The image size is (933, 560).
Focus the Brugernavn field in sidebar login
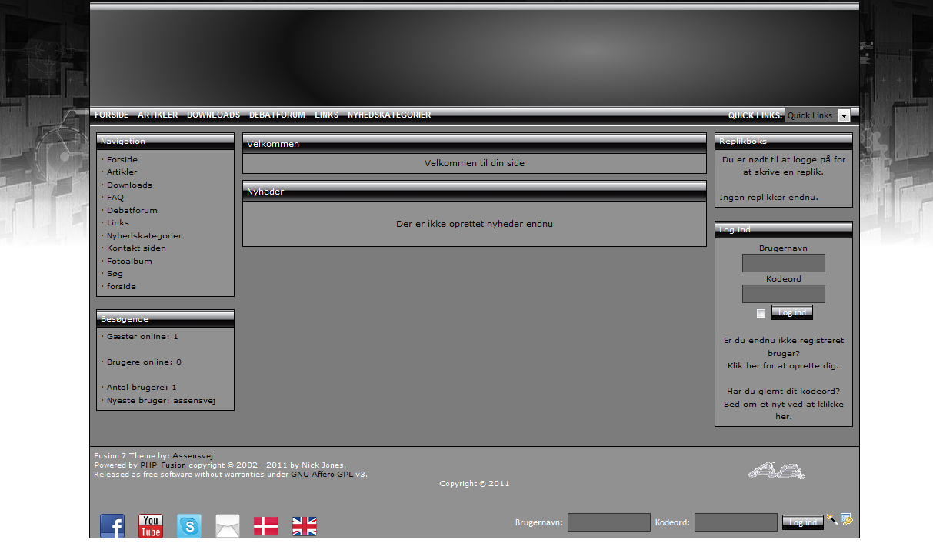(x=783, y=263)
